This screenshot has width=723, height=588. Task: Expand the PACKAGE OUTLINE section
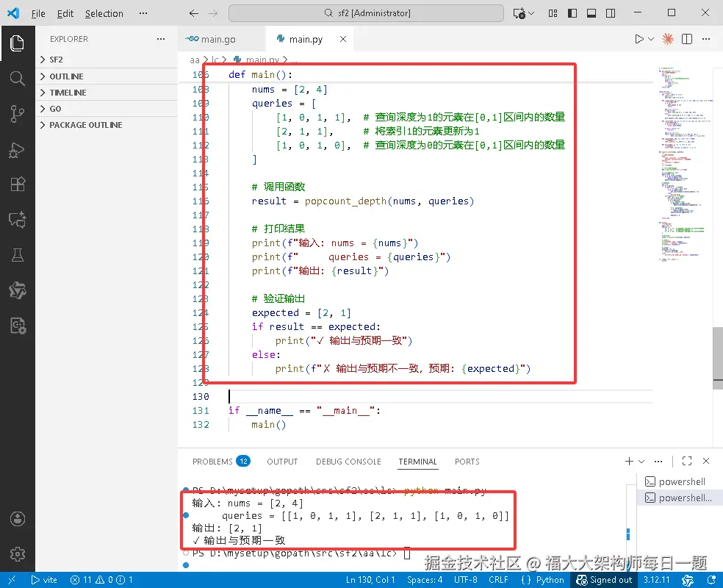(x=107, y=125)
